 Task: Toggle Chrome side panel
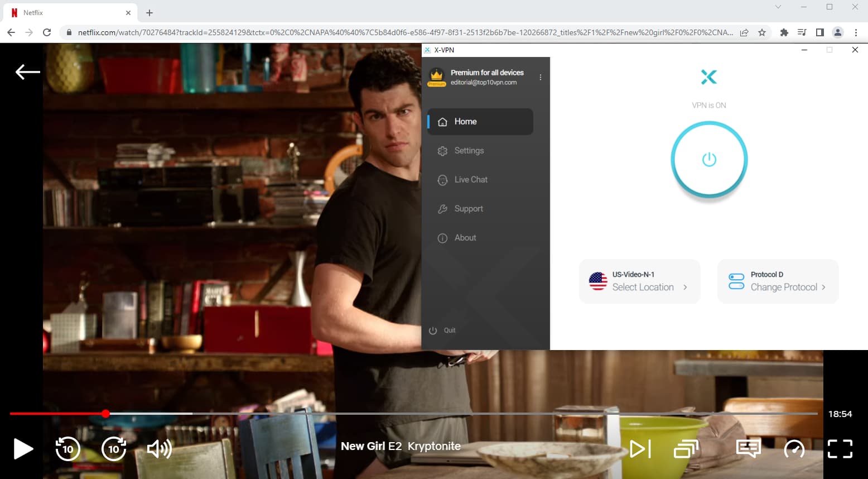coord(819,32)
